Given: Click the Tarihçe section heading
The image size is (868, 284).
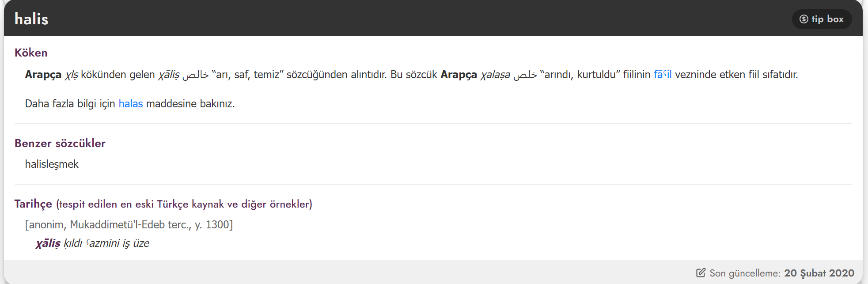Looking at the screenshot, I should point(33,204).
